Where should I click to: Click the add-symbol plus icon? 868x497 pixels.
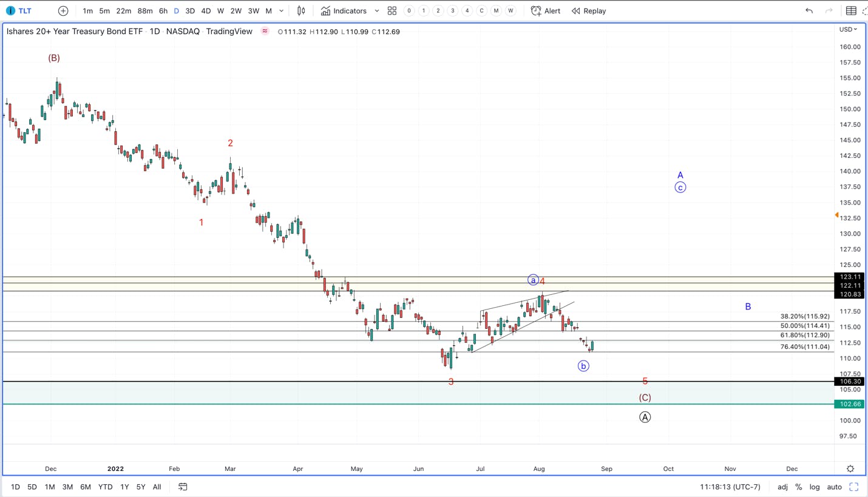(x=63, y=10)
